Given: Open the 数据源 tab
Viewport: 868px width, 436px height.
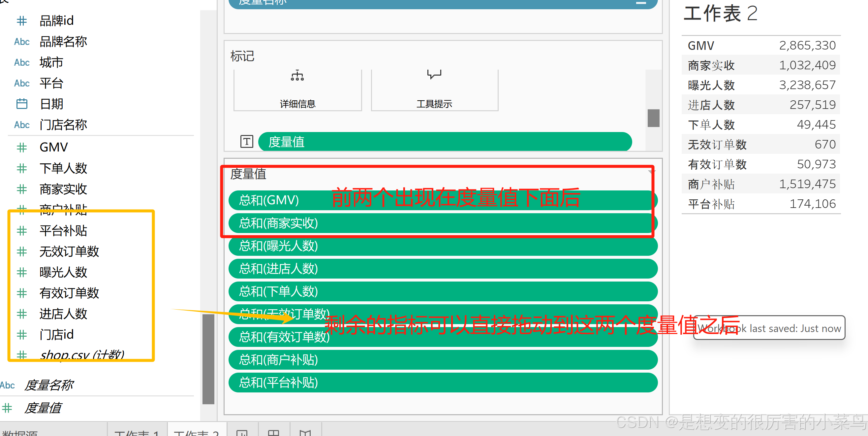Looking at the screenshot, I should tap(19, 433).
